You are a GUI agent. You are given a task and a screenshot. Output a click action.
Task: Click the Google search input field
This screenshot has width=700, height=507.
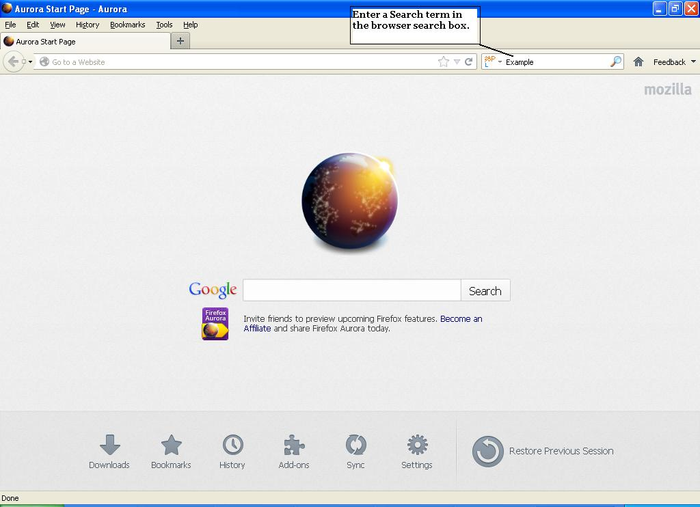(x=352, y=291)
